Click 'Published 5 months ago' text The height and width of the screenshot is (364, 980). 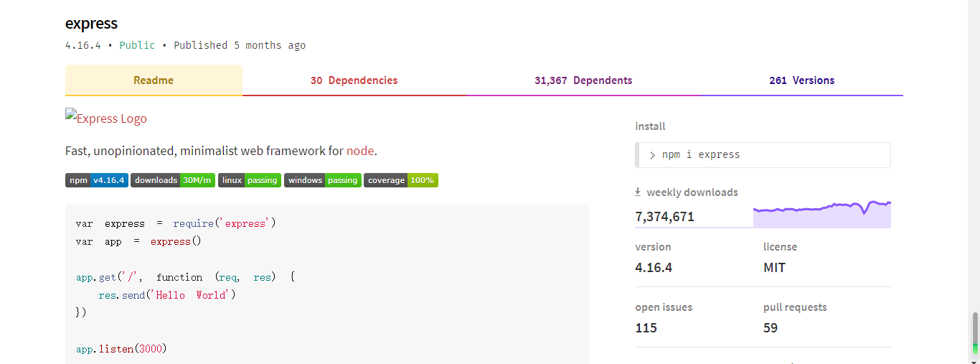[x=240, y=45]
